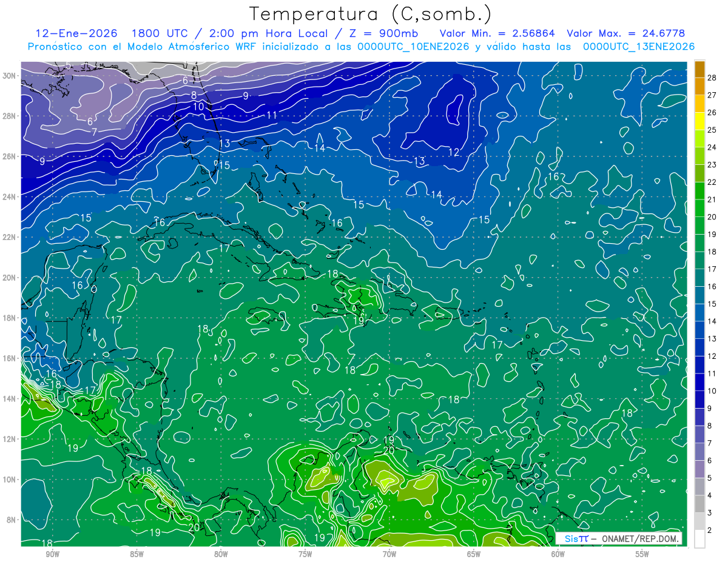
Task: Click the longitude axis label '75W'
Action: pos(305,554)
